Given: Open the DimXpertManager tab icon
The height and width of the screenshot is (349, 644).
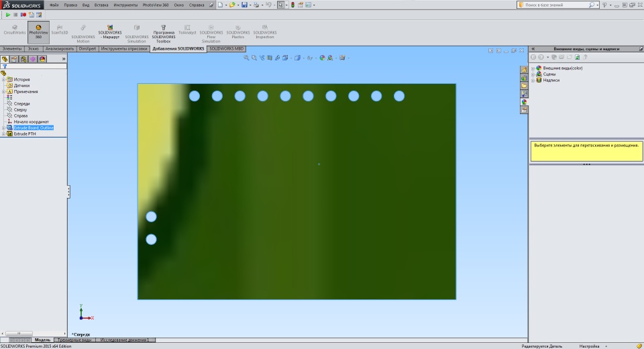Looking at the screenshot, I should click(33, 59).
